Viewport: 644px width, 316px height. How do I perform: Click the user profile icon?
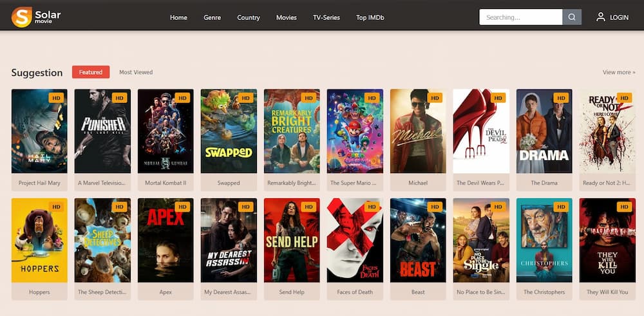coord(600,17)
